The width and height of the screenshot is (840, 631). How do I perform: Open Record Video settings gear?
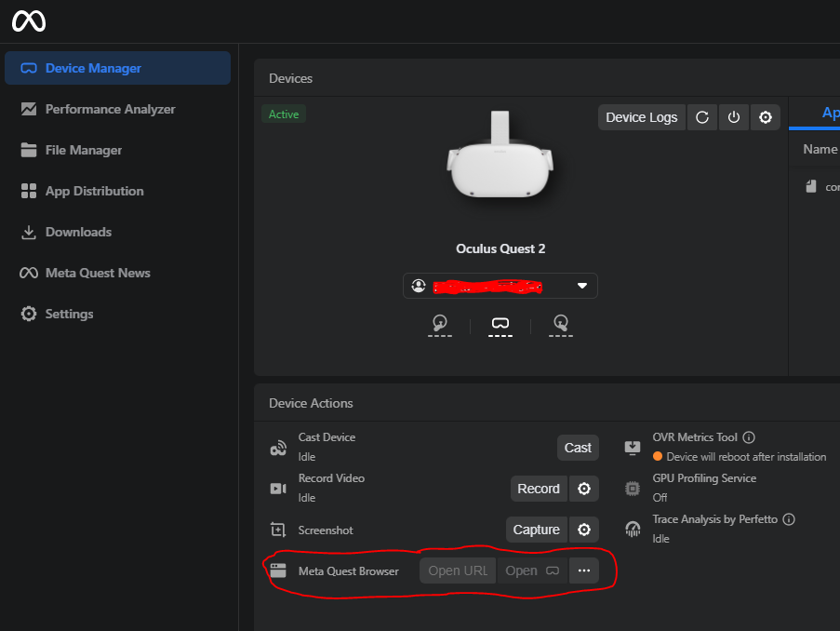coord(584,489)
